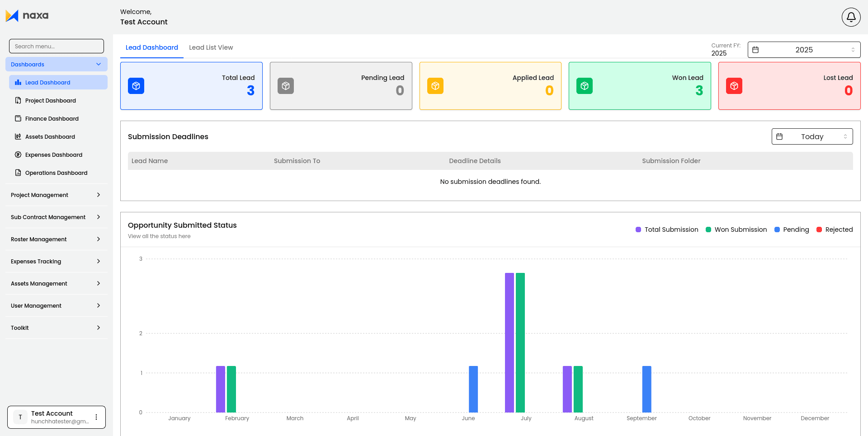
Task: Click the Finance Dashboard icon
Action: (x=18, y=118)
